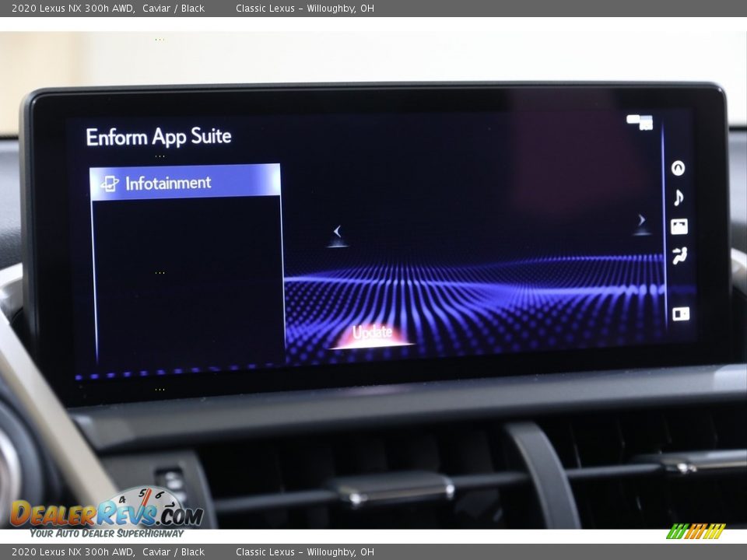Open audio via music note icon
Image resolution: width=747 pixels, height=560 pixels.
coord(679,197)
